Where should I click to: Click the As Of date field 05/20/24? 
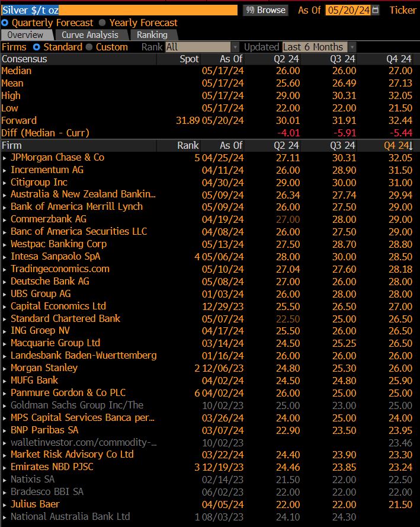pos(348,10)
